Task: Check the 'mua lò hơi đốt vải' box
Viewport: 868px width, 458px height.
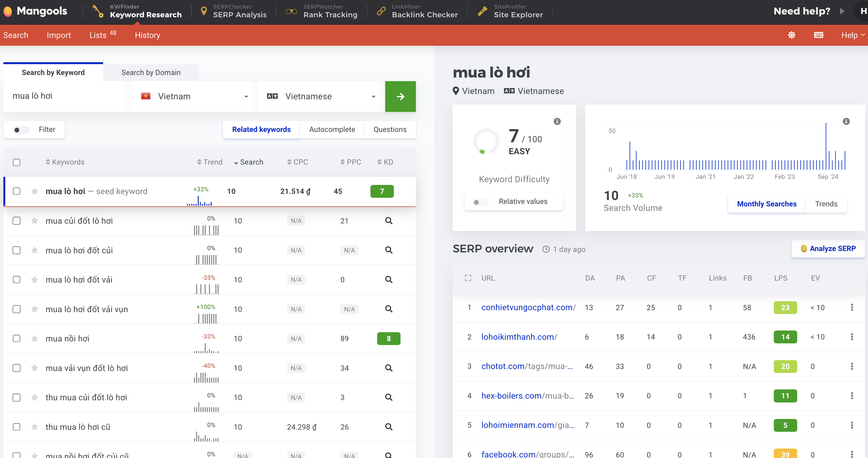Action: (16, 279)
